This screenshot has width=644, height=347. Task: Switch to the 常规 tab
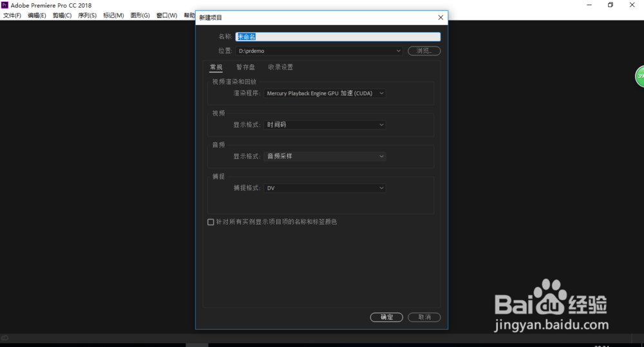[216, 67]
